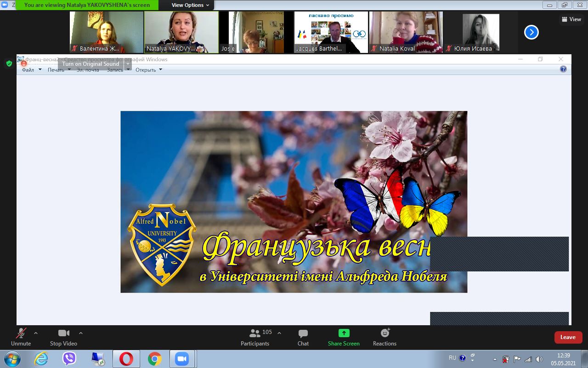Stop Video using the camera button

pos(63,337)
